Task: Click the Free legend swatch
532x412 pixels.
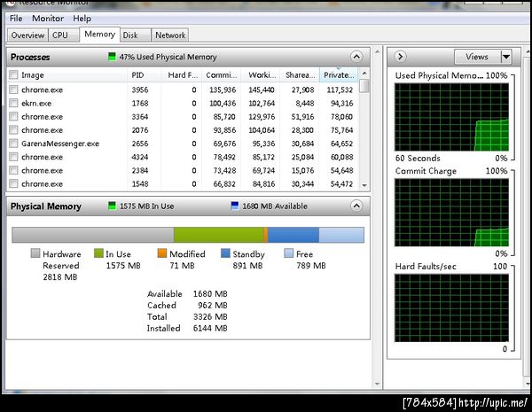Action: tap(289, 253)
